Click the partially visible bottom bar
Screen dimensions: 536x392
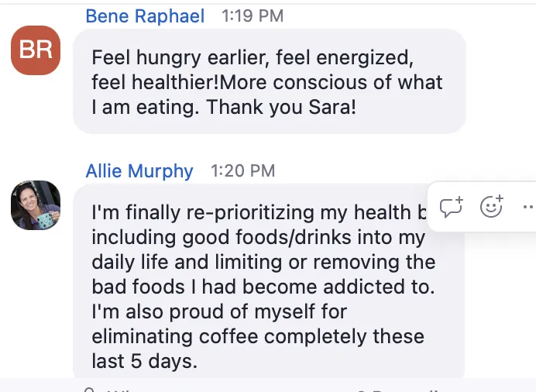pyautogui.click(x=268, y=385)
